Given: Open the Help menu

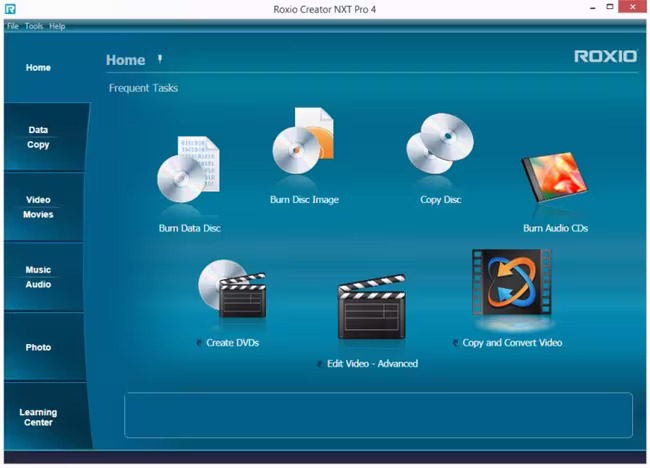Looking at the screenshot, I should [57, 26].
